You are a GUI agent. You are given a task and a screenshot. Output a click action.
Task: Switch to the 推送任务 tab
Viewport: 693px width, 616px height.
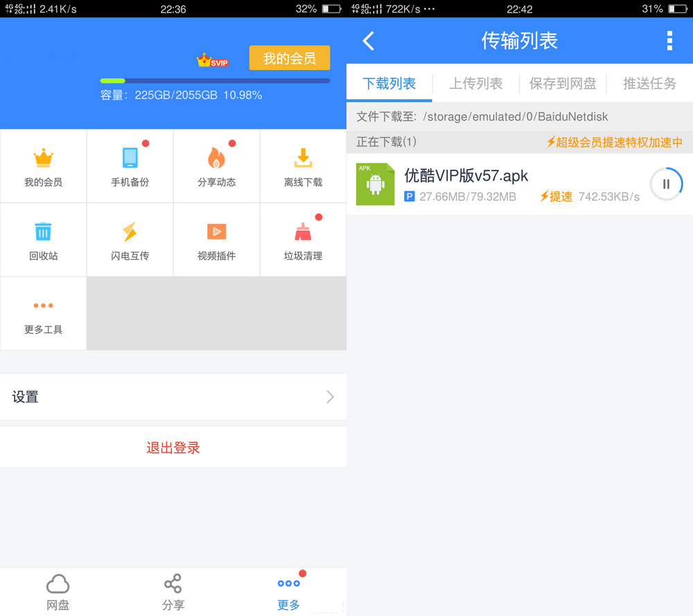click(x=650, y=83)
